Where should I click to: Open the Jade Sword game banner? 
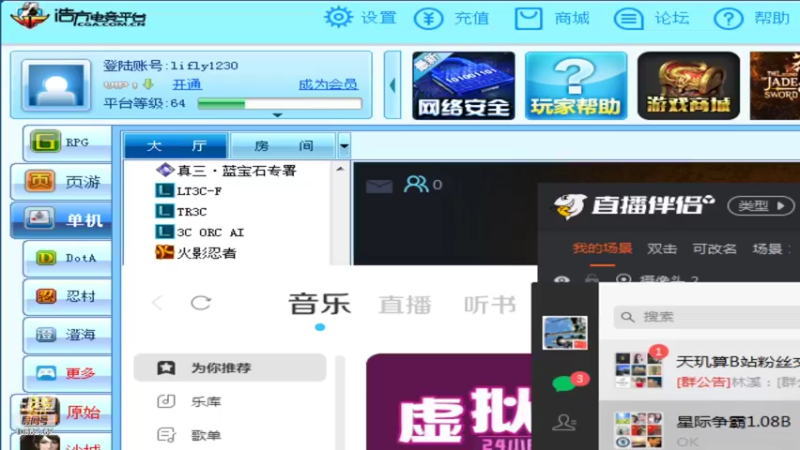[775, 86]
